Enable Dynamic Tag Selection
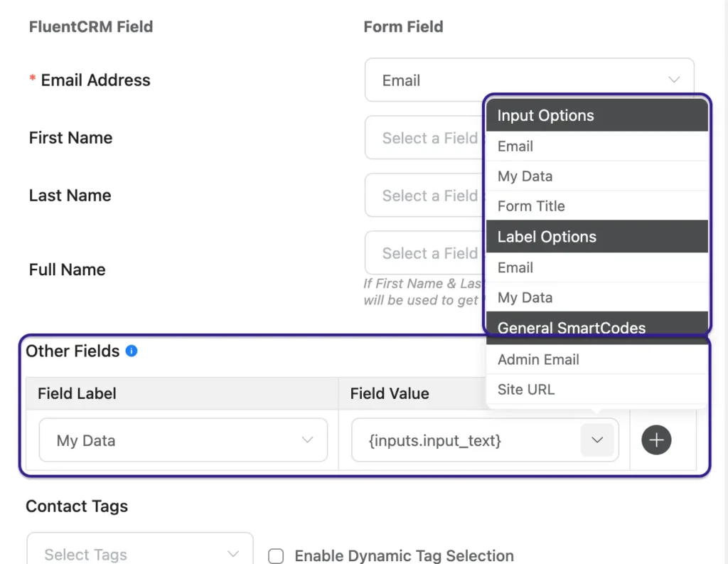728x564 pixels. tap(276, 556)
